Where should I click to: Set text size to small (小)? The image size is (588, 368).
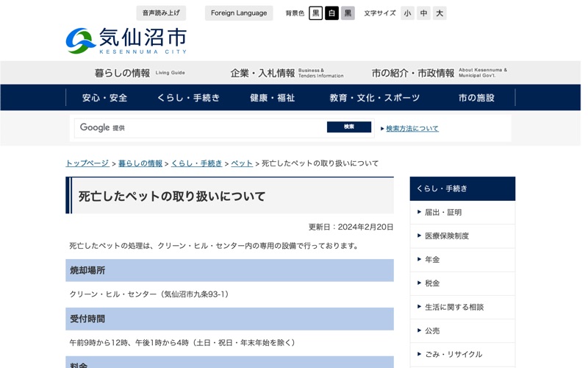click(x=408, y=13)
